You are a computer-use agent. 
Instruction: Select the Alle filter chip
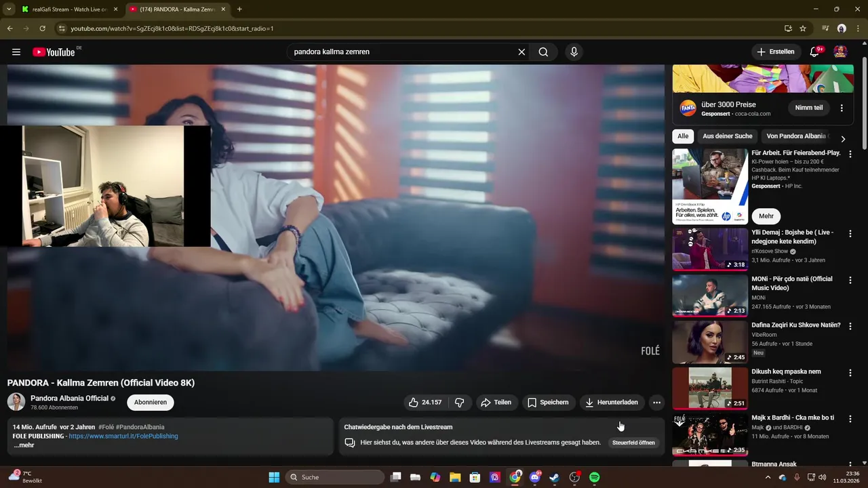pyautogui.click(x=683, y=136)
